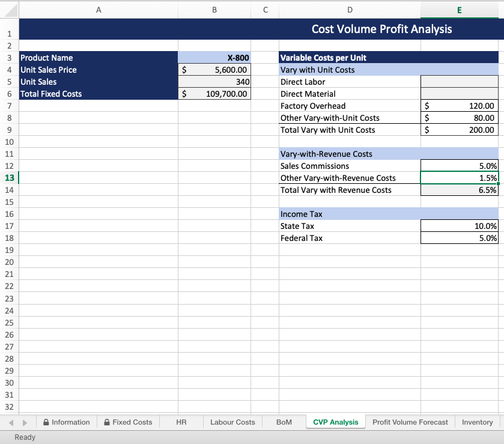
Task: Click the Total Fixed Costs value cell
Action: (214, 94)
